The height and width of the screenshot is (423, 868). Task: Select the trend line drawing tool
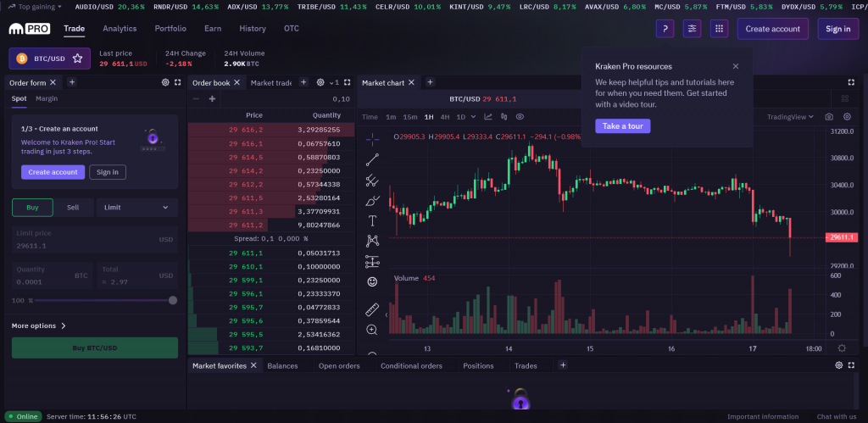[373, 160]
